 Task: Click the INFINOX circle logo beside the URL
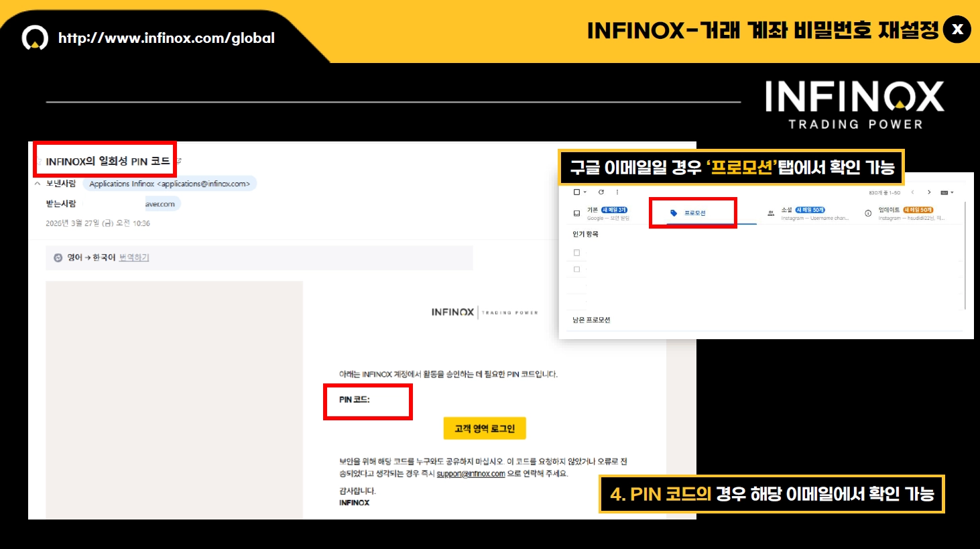coord(35,38)
